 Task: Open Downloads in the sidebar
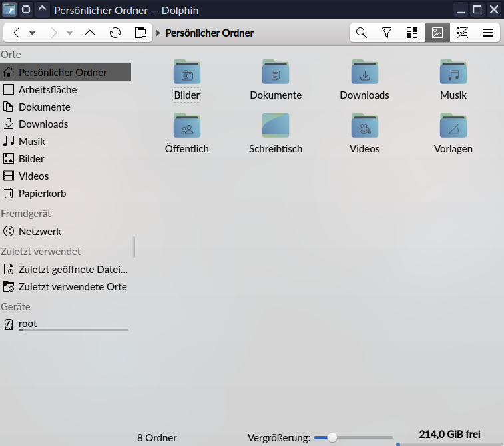pos(65,124)
